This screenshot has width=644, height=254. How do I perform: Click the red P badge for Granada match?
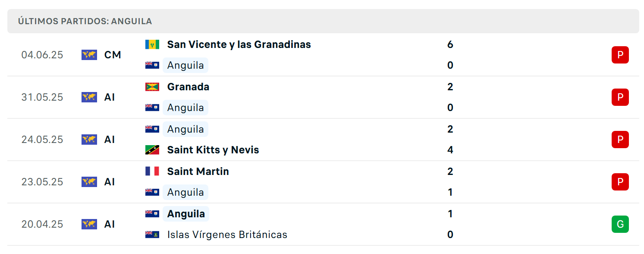(x=620, y=97)
